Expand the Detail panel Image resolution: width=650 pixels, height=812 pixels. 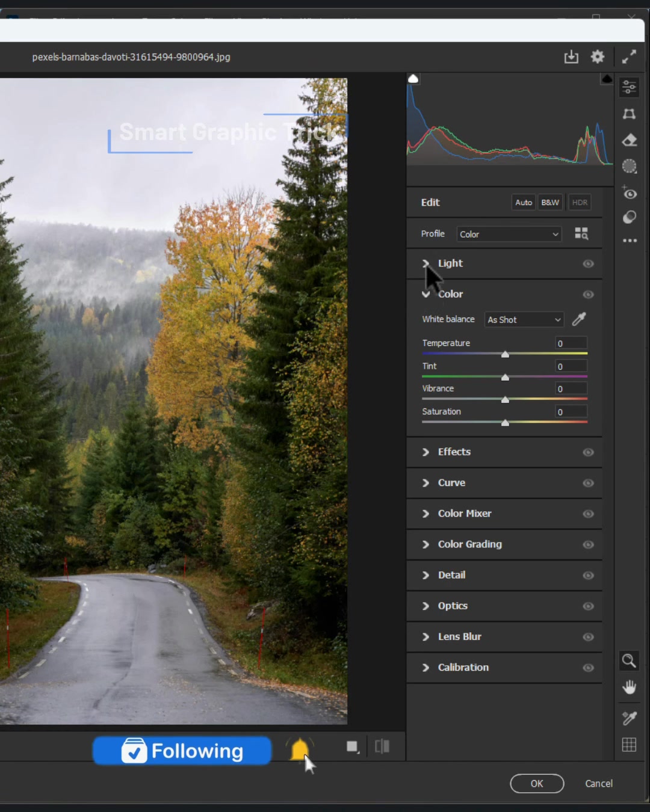pos(426,575)
